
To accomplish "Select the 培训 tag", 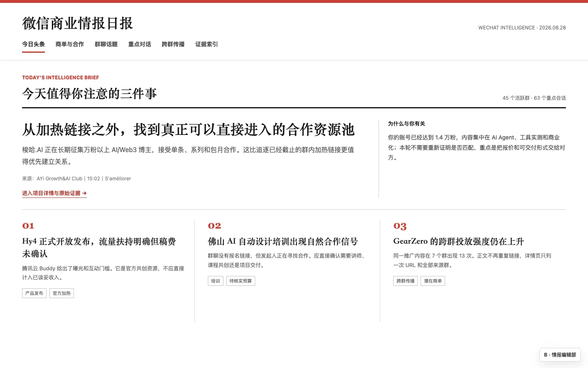I will pyautogui.click(x=216, y=281).
